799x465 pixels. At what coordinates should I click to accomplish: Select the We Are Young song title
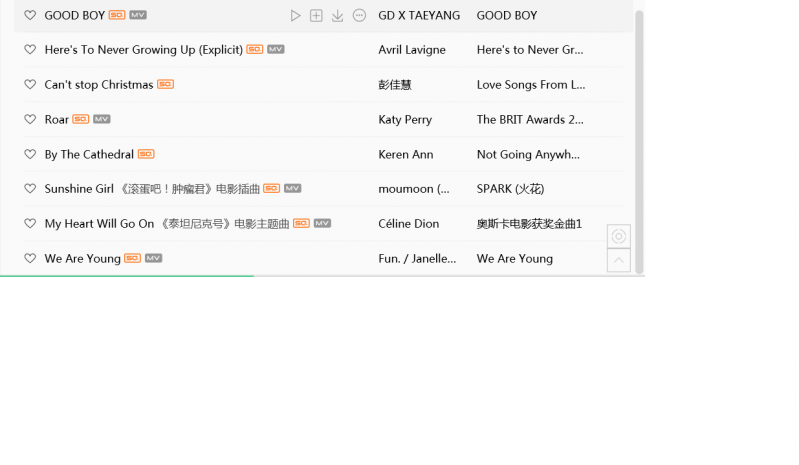(x=83, y=259)
